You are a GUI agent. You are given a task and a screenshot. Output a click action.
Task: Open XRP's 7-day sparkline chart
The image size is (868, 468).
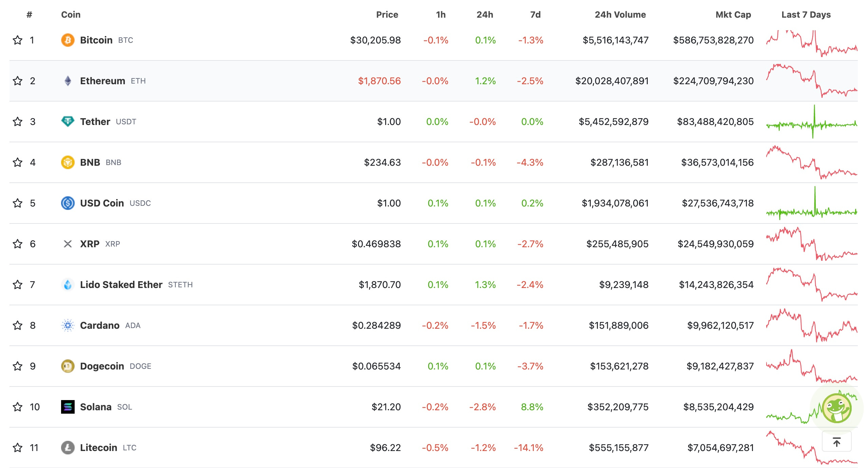click(812, 244)
